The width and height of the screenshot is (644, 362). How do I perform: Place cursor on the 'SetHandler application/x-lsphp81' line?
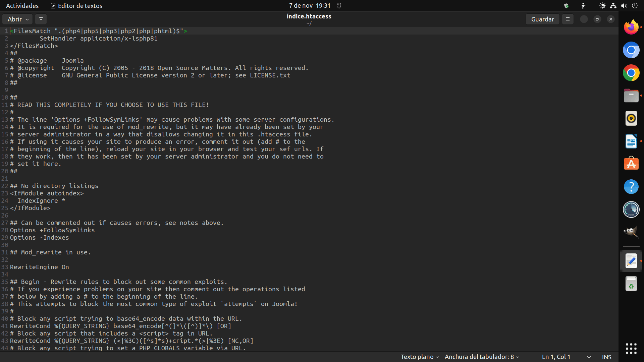coord(98,39)
